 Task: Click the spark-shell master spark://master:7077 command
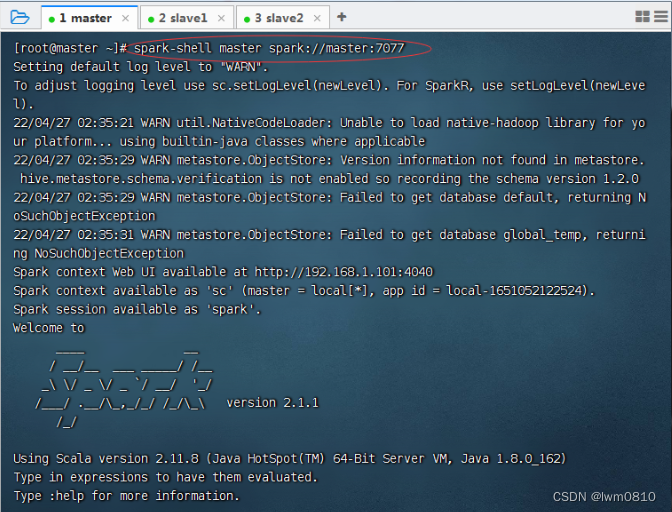click(x=269, y=48)
